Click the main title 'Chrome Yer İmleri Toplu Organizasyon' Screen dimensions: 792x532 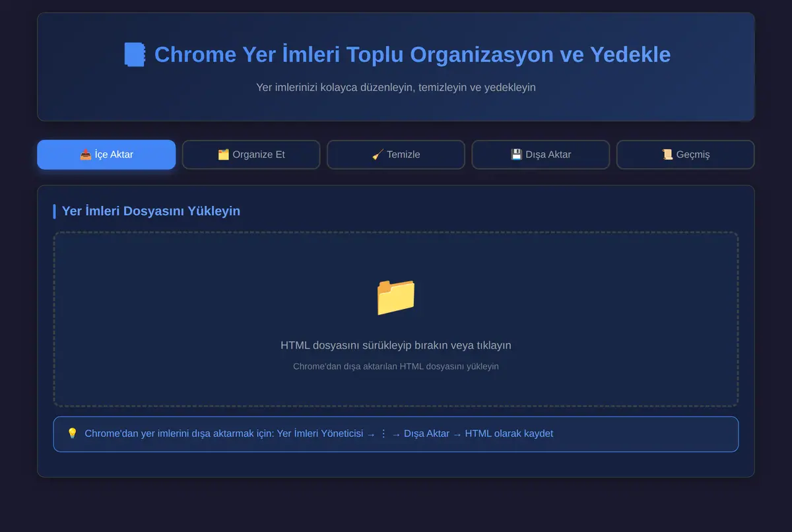tap(354, 54)
